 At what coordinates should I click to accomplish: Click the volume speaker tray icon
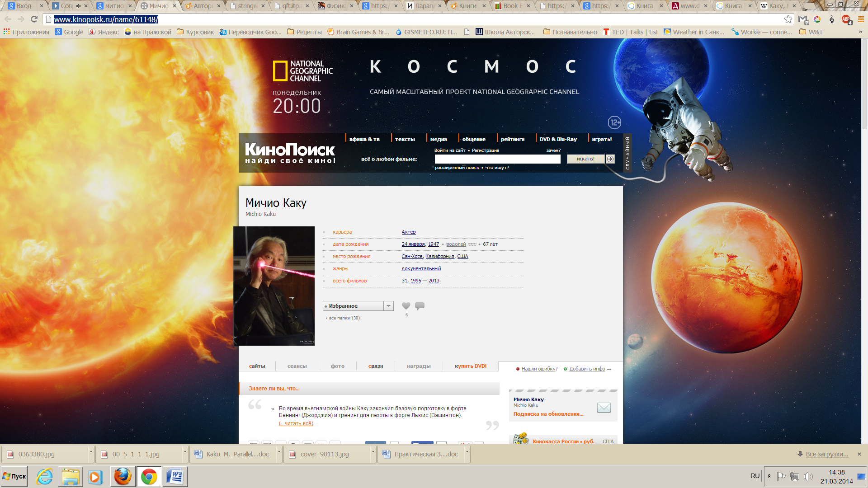(x=809, y=476)
